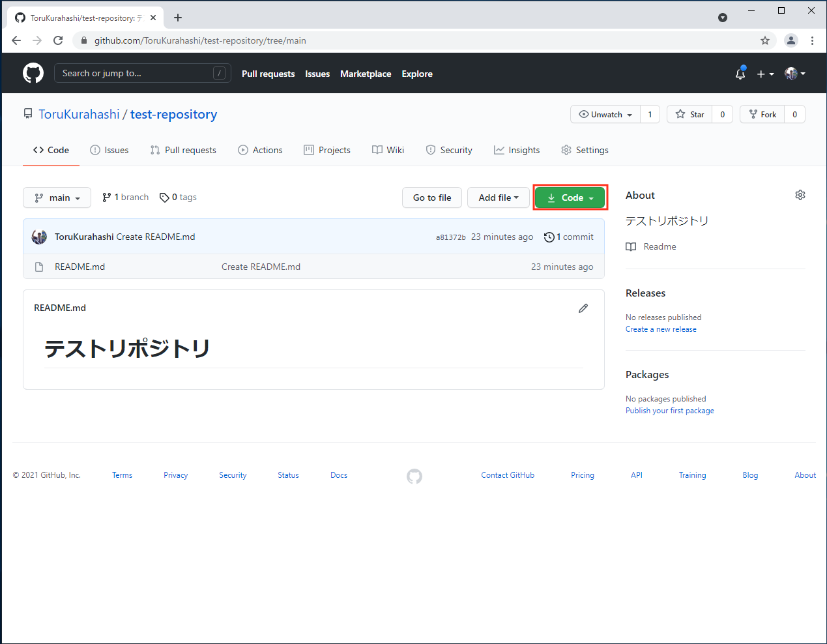Open the Docs footer link

(x=339, y=475)
